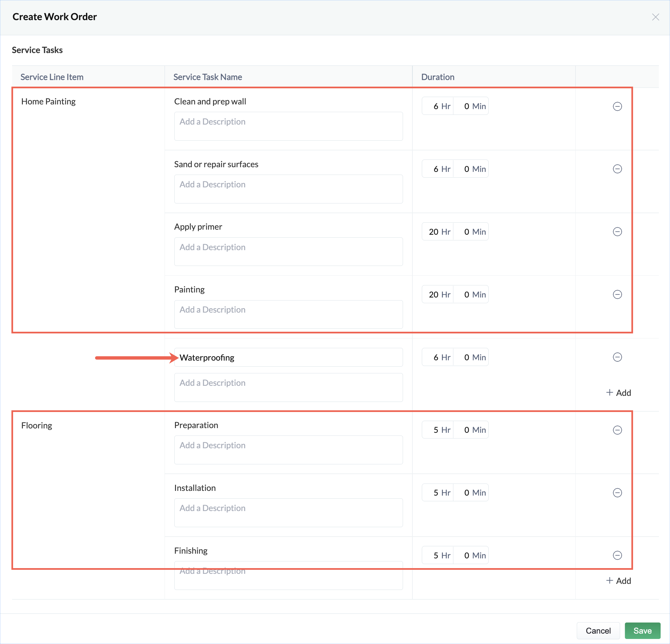Remove the Preparation task row

point(617,430)
